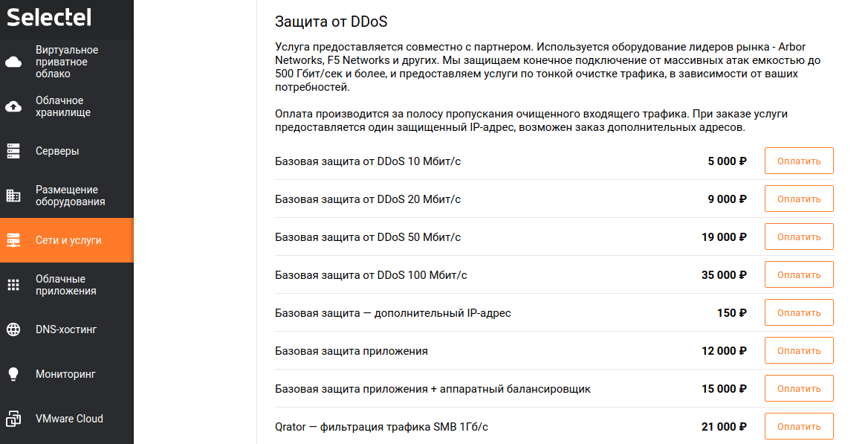Click the network icon for Сети и услуги

coord(13,240)
